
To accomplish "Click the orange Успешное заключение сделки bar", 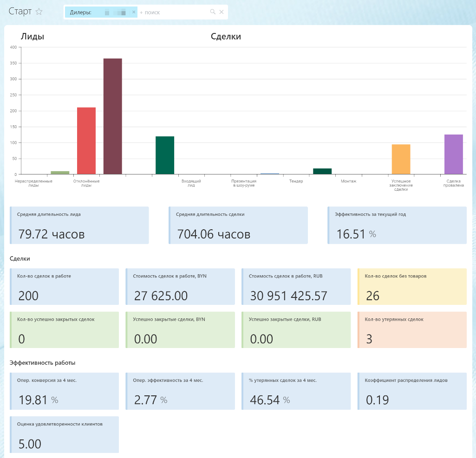I will tap(401, 159).
